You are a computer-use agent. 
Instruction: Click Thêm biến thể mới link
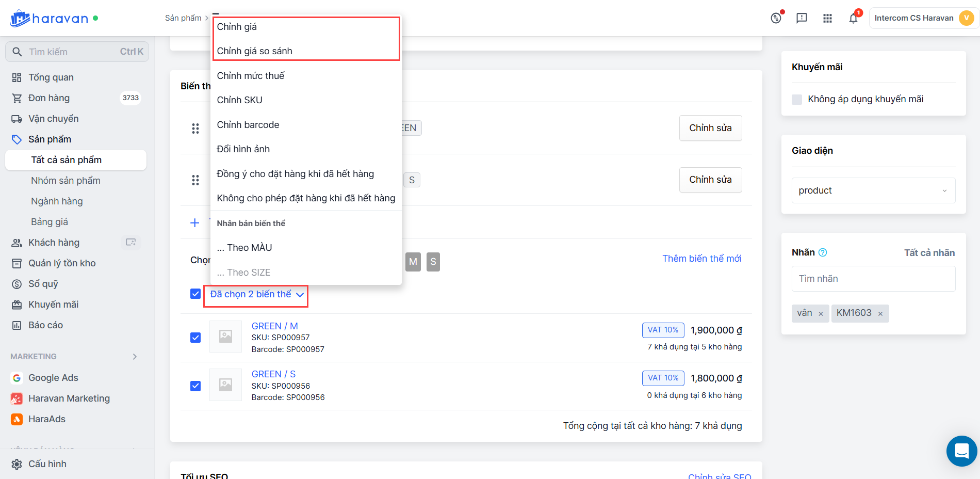(x=701, y=259)
